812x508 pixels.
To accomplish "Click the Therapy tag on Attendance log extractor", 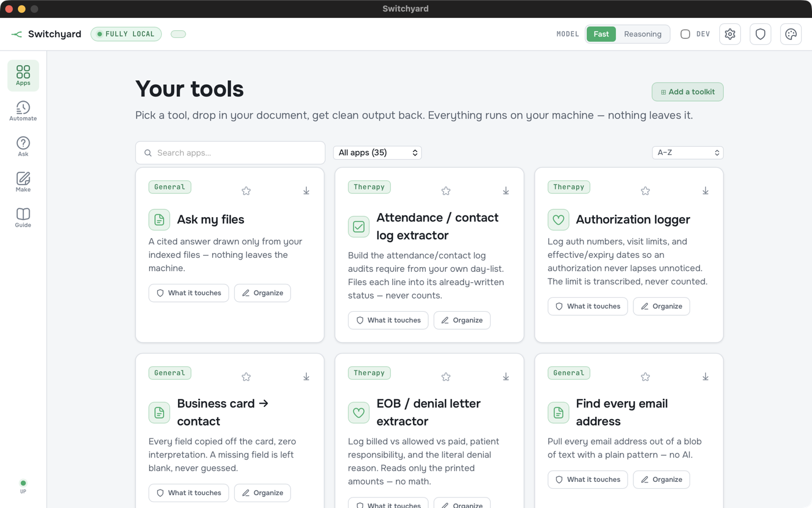I will point(369,187).
